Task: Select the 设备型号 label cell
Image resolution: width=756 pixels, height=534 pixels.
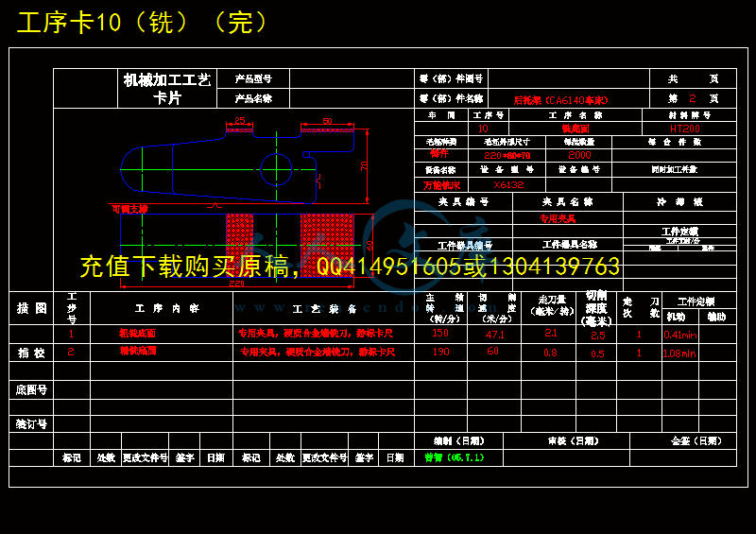Action: (x=507, y=170)
